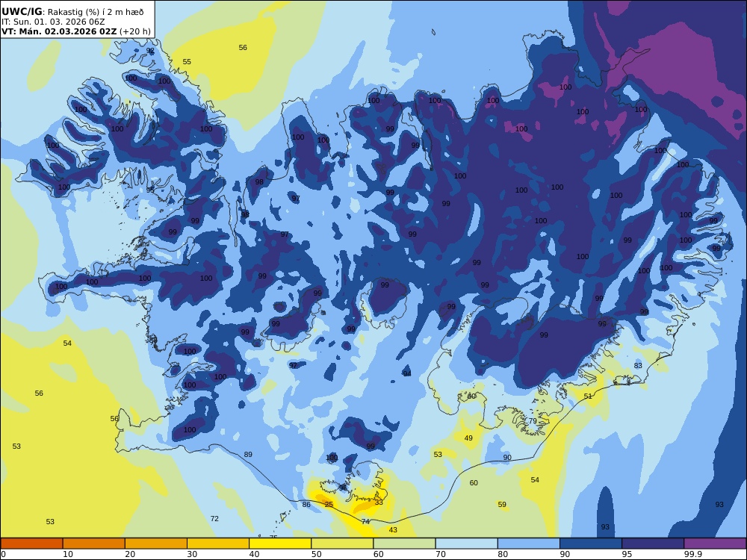Click the '40' legend tick label
The height and width of the screenshot is (560, 747).
click(254, 554)
